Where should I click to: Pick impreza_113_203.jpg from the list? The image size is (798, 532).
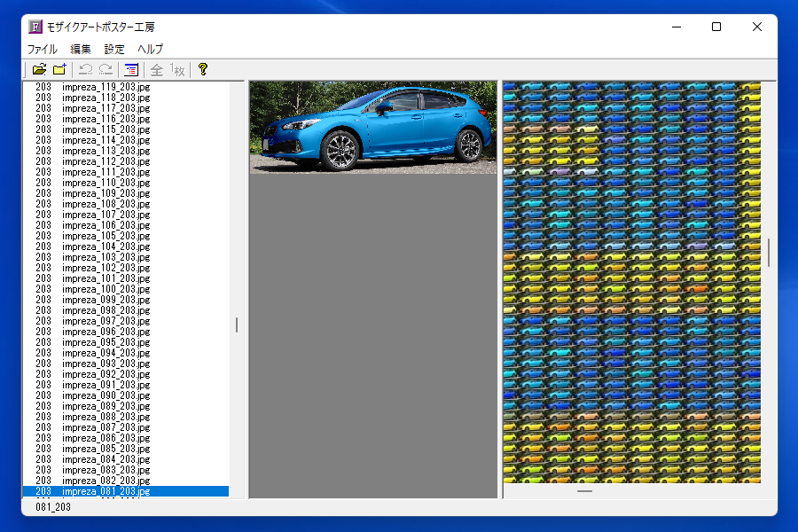coord(126,152)
